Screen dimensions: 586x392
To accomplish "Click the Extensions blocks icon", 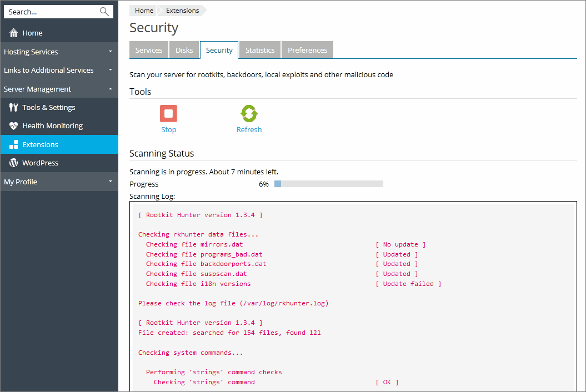I will [14, 144].
